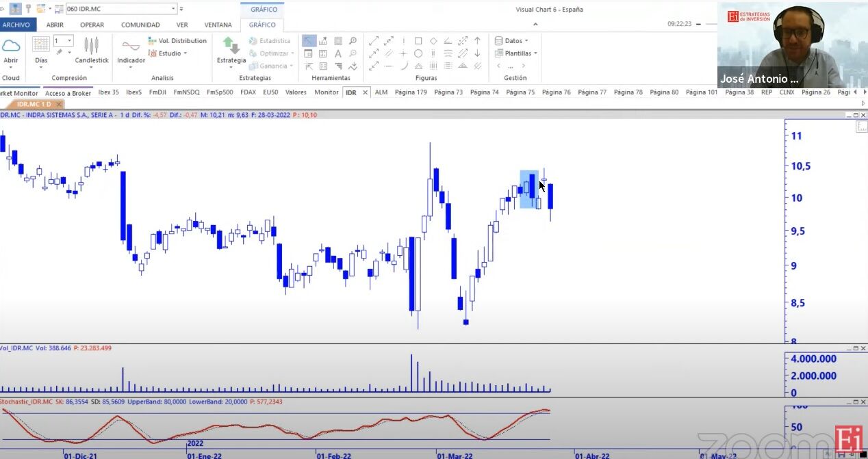
Task: Open the ARCHIVO menu
Action: 16,25
